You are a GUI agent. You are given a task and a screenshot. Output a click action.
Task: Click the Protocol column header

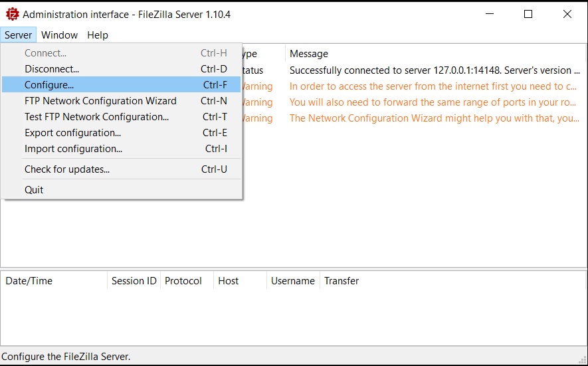[x=183, y=281]
